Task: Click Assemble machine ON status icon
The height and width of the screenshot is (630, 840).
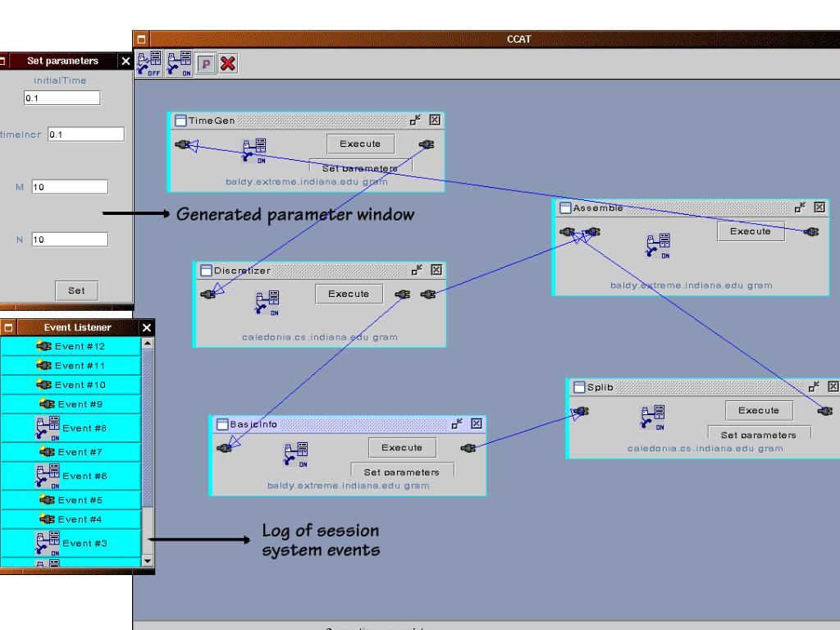Action: click(x=659, y=246)
